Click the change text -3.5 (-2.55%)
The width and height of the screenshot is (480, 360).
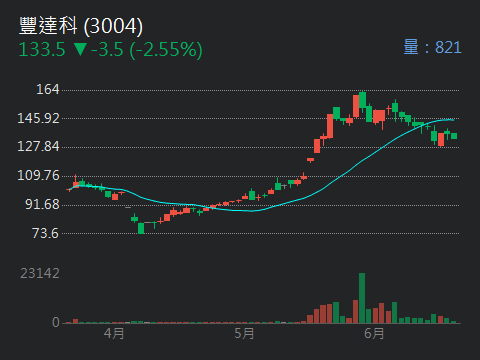tap(147, 50)
